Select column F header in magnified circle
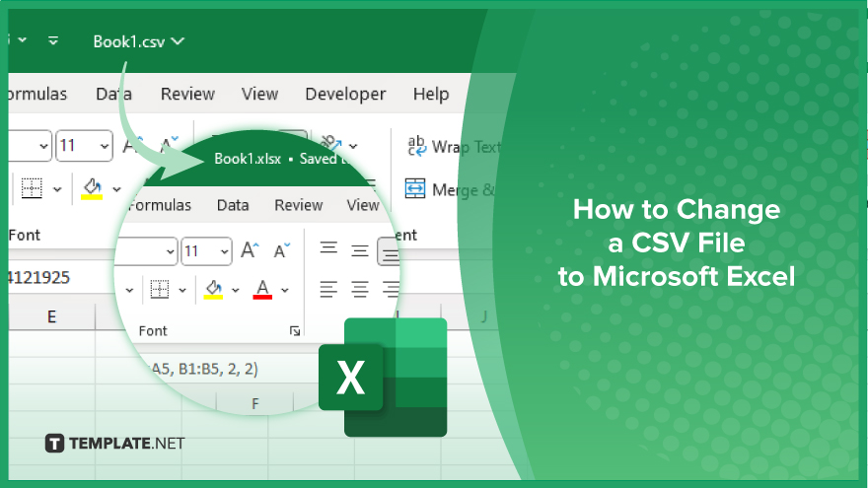The image size is (868, 488). click(x=254, y=404)
